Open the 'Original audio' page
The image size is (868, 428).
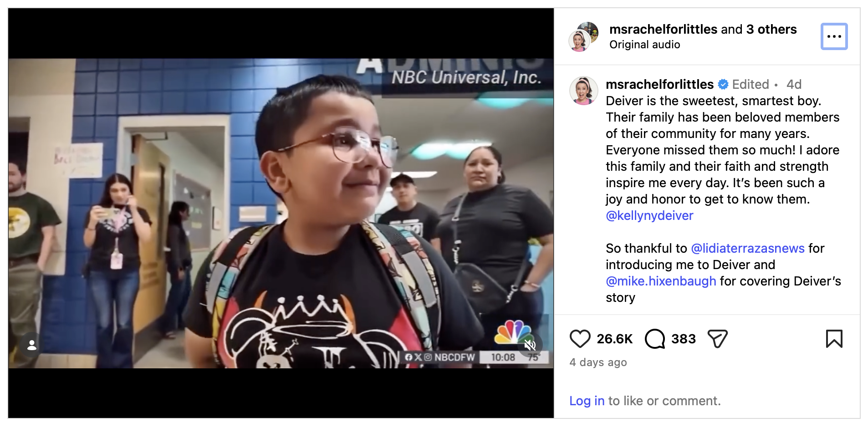pyautogui.click(x=644, y=45)
